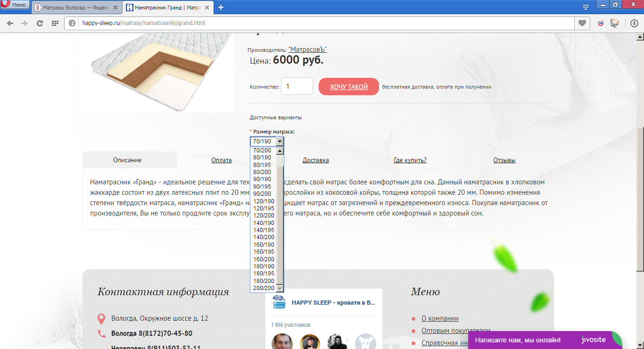Open the HAPPY SLEEP VK group link
This screenshot has height=349, width=644.
click(x=333, y=302)
